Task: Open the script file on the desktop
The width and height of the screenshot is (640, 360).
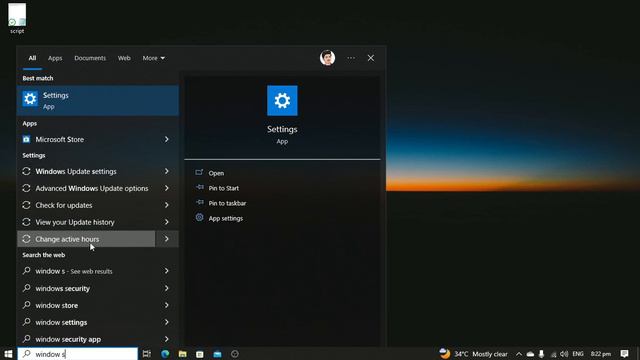Action: pos(17,18)
